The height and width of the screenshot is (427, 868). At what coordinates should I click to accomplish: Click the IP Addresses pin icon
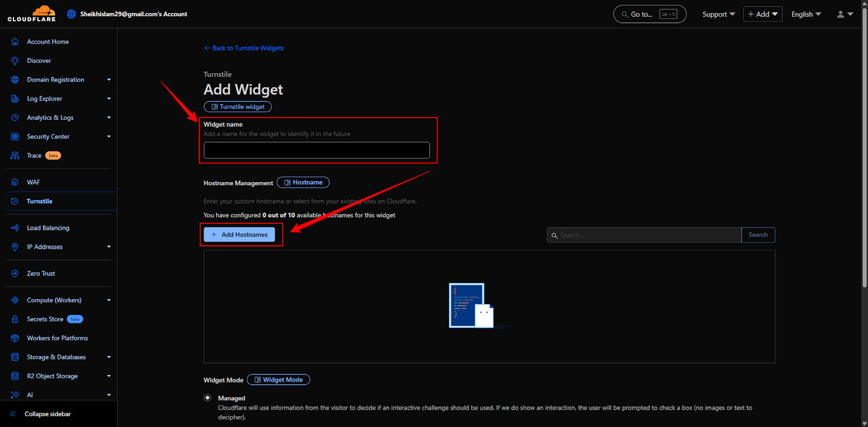pyautogui.click(x=15, y=247)
